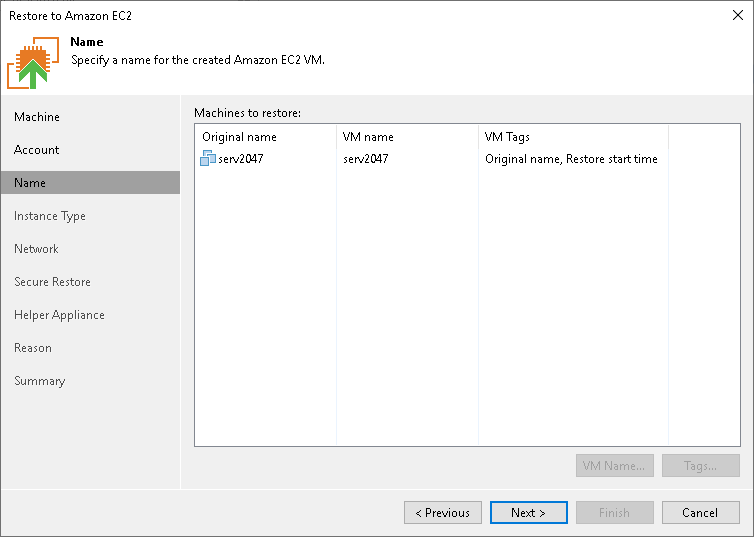
Task: Click the Restore to Amazon EC2 wizard icon
Action: pos(33,62)
